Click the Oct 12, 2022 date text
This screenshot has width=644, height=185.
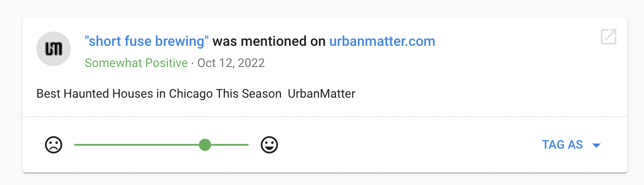(231, 63)
